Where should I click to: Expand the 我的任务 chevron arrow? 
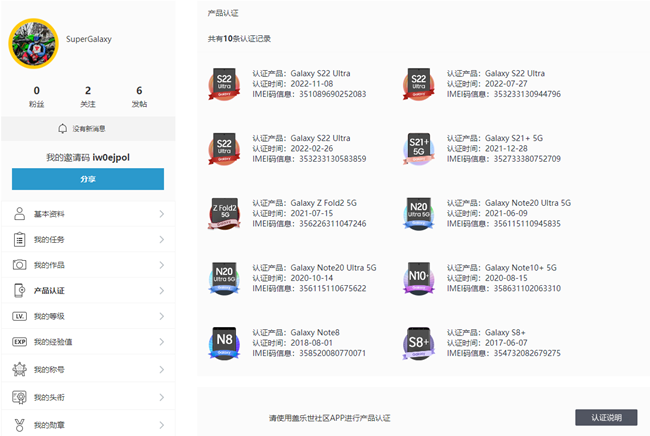(161, 240)
